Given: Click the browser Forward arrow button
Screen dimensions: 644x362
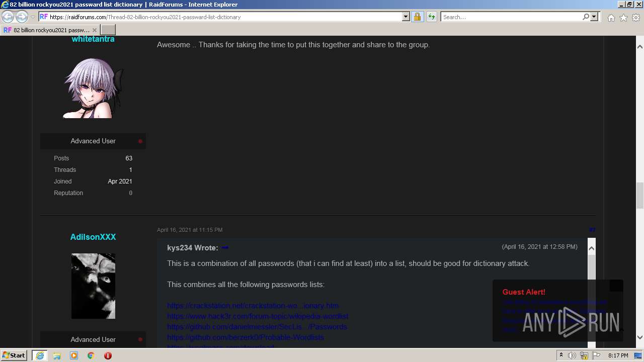Looking at the screenshot, I should pyautogui.click(x=22, y=17).
